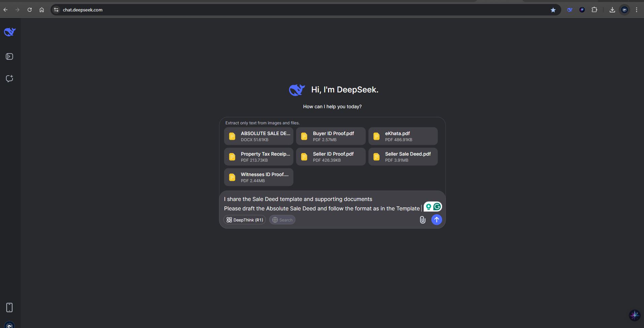Open the Grammarly extension widget
The image size is (644, 328).
click(x=437, y=207)
